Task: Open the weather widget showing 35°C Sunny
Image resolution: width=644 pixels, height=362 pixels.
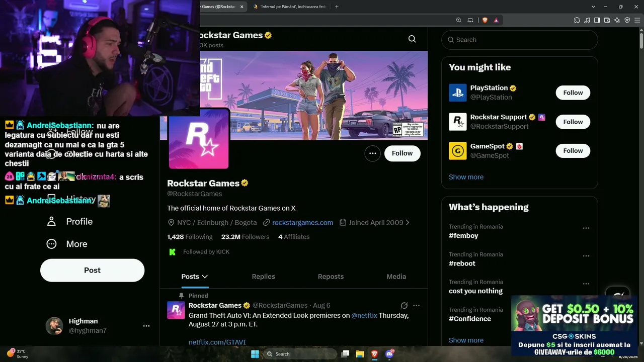Action: (17, 354)
